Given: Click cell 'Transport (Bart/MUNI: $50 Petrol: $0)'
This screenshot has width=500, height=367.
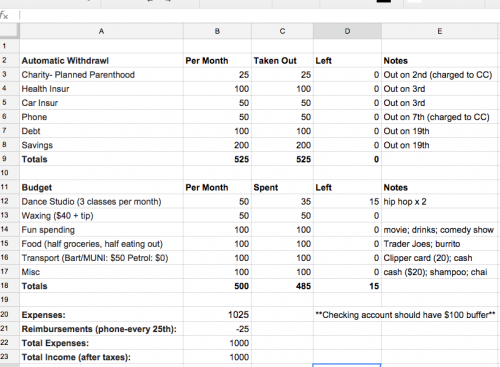Looking at the screenshot, I should pyautogui.click(x=101, y=258).
